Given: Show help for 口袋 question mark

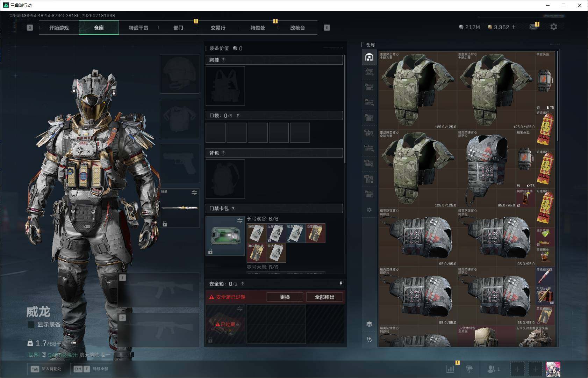Looking at the screenshot, I should pos(238,116).
